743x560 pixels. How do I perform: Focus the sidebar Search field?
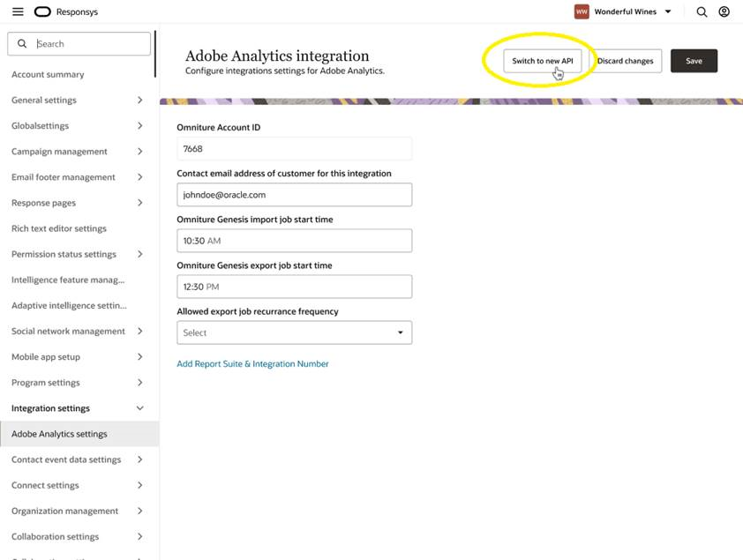point(79,43)
